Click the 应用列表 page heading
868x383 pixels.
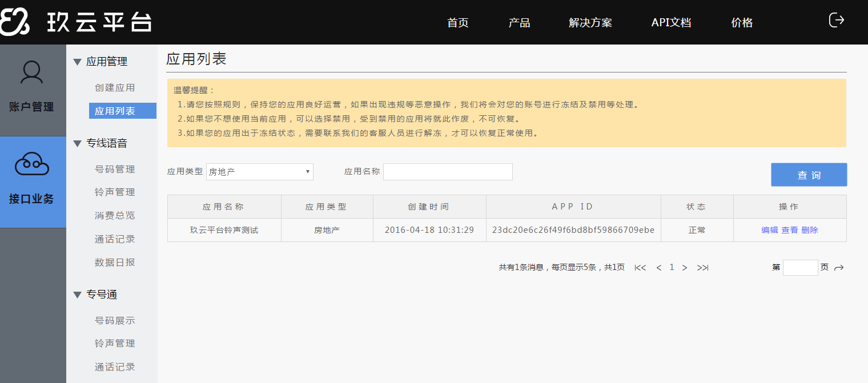click(x=196, y=59)
